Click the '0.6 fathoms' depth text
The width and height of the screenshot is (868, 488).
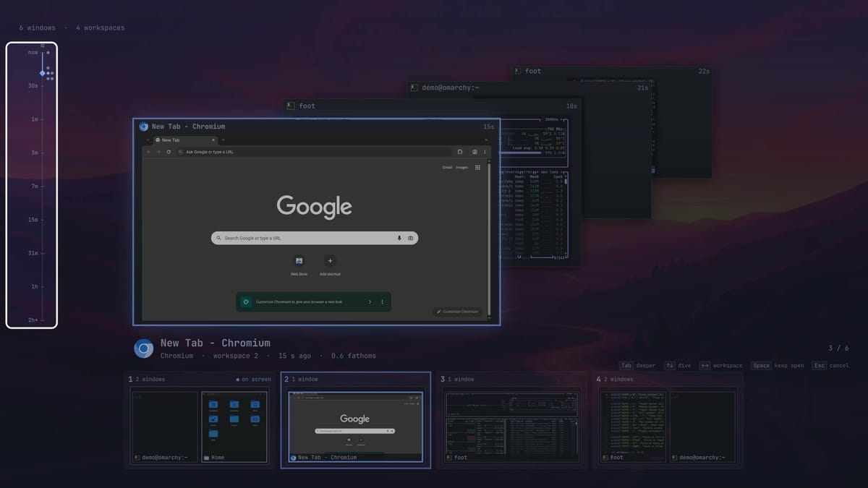point(354,356)
